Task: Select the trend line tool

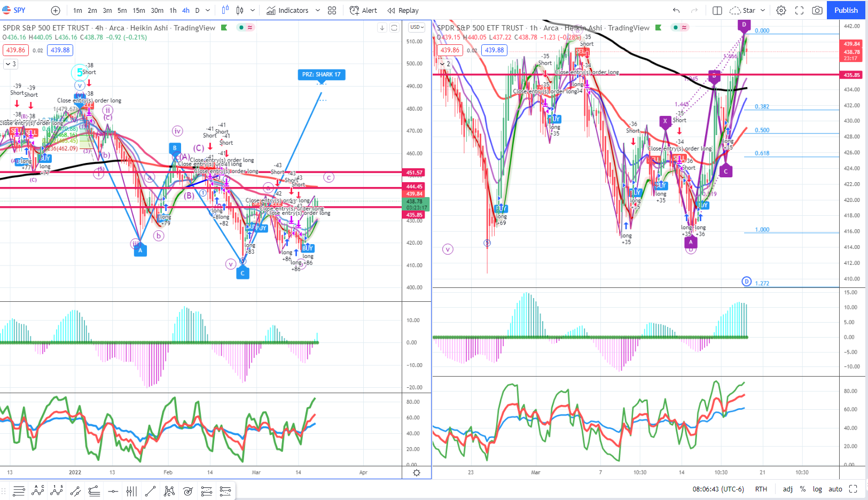Action: click(x=150, y=490)
